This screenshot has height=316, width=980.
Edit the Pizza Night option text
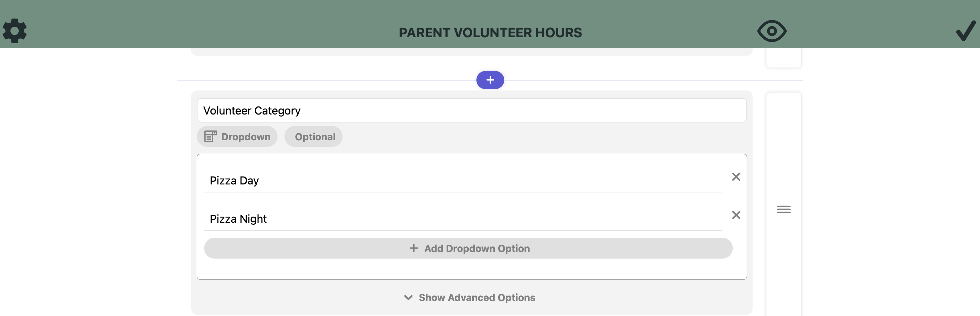(x=463, y=219)
